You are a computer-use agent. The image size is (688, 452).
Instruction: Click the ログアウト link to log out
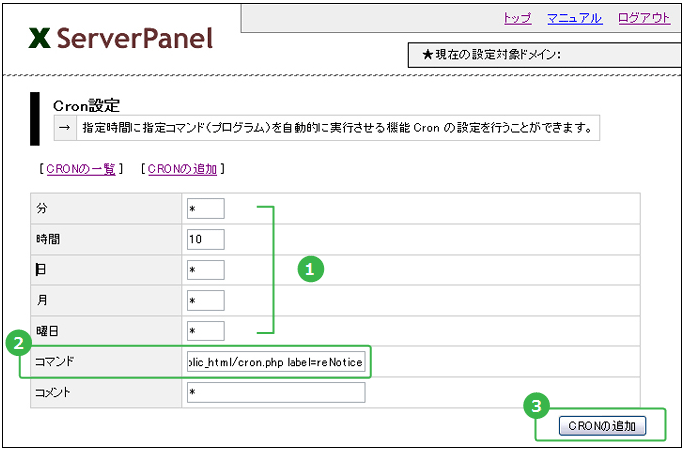(x=643, y=18)
